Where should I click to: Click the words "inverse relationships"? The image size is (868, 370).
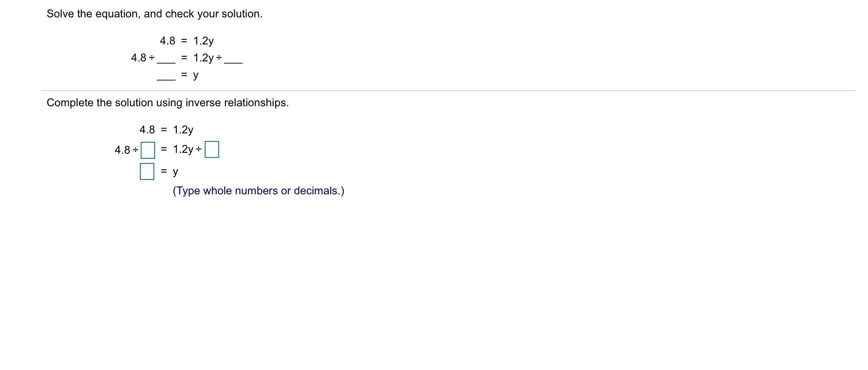237,103
